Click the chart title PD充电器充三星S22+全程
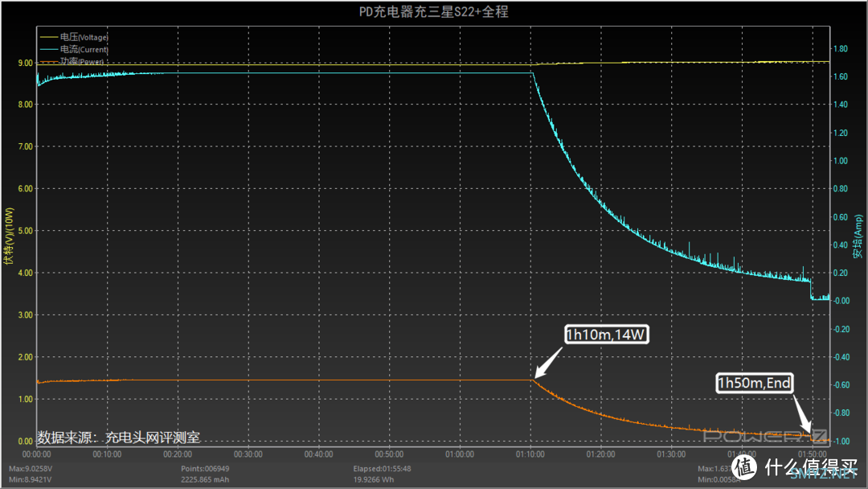This screenshot has height=489, width=868. tap(433, 11)
